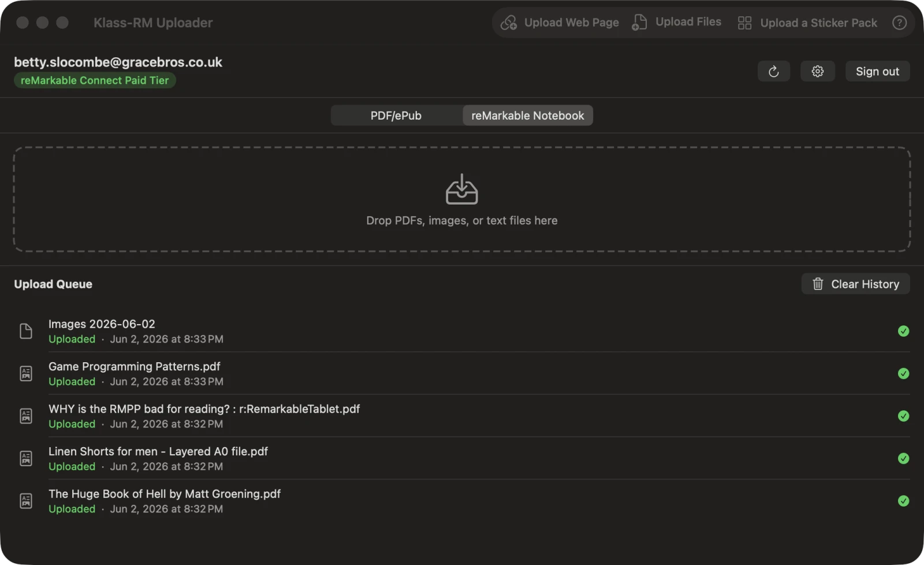Click the Upload Web Page toolbar button
This screenshot has width=924, height=565.
click(x=560, y=23)
